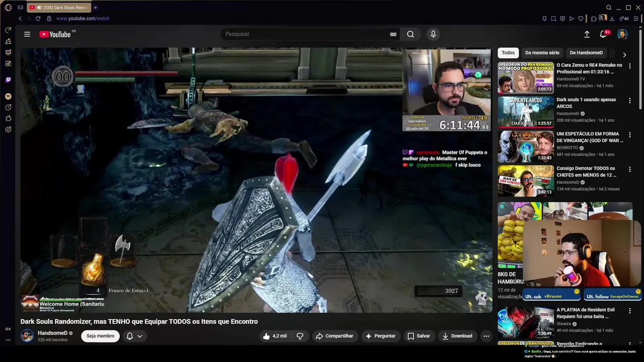Open the on-screen keyboard icon in search box

pyautogui.click(x=393, y=34)
